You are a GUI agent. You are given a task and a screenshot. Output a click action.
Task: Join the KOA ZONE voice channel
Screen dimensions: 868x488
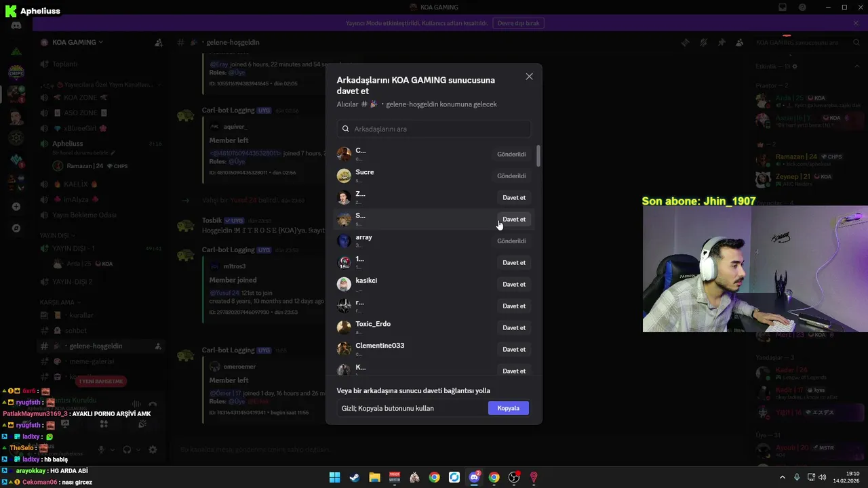coord(100,98)
